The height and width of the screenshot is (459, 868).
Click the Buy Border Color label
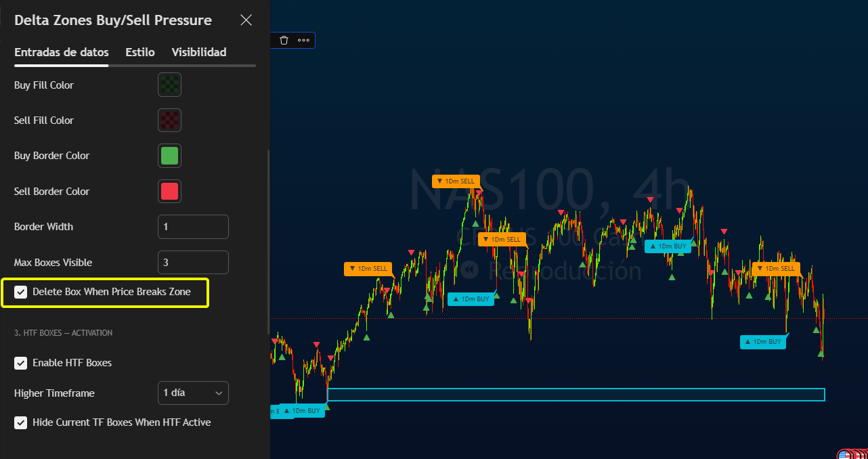[x=52, y=156]
